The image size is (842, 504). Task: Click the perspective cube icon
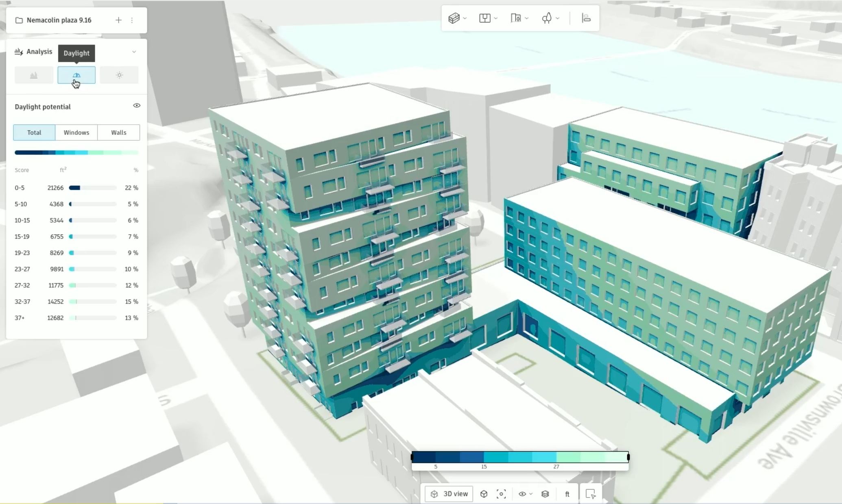tap(484, 494)
